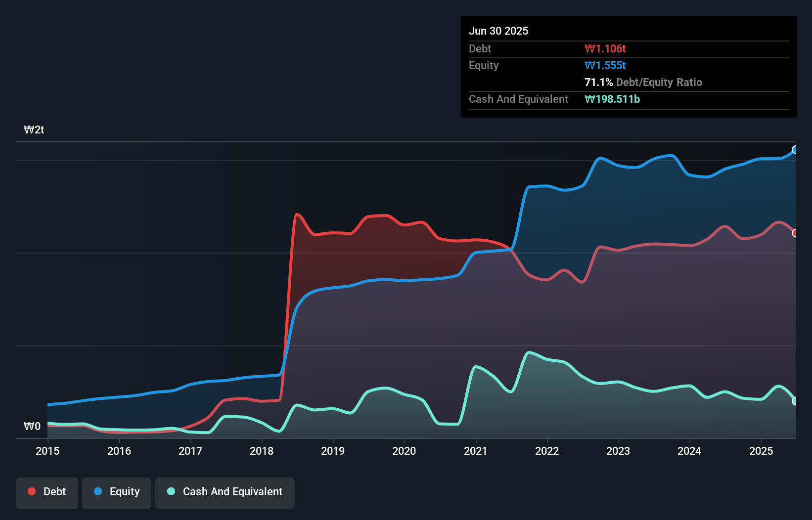The image size is (812, 520).
Task: Click the ₩198.511b cash value
Action: pos(612,99)
